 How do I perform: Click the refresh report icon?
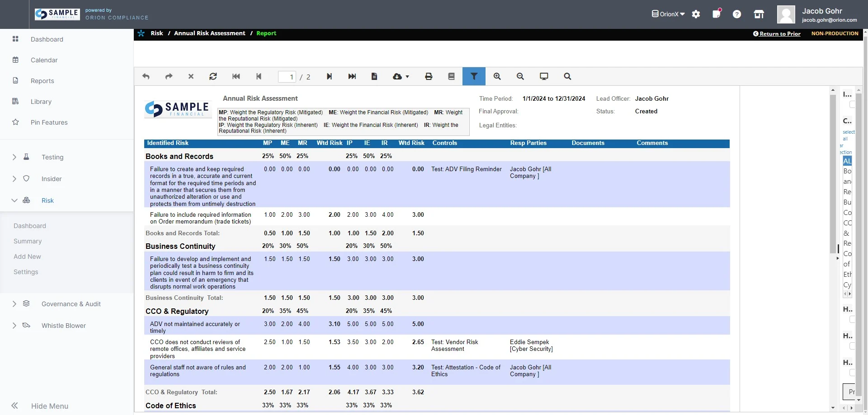tap(213, 77)
